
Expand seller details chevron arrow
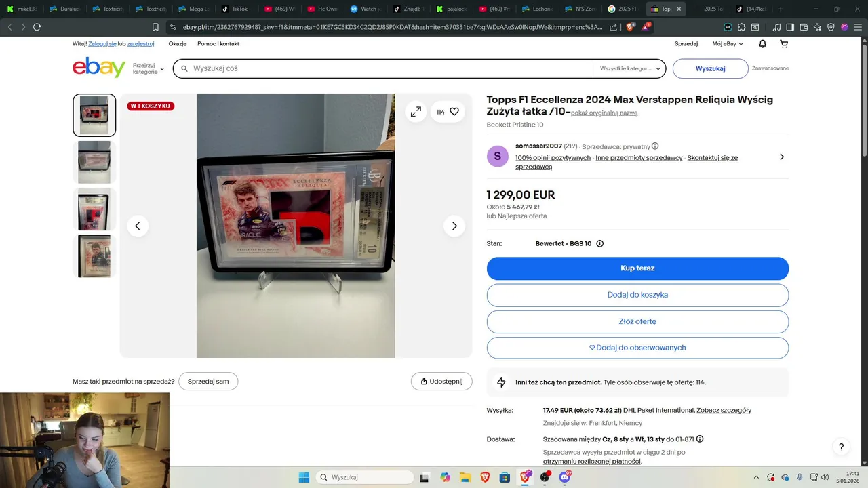click(x=782, y=157)
